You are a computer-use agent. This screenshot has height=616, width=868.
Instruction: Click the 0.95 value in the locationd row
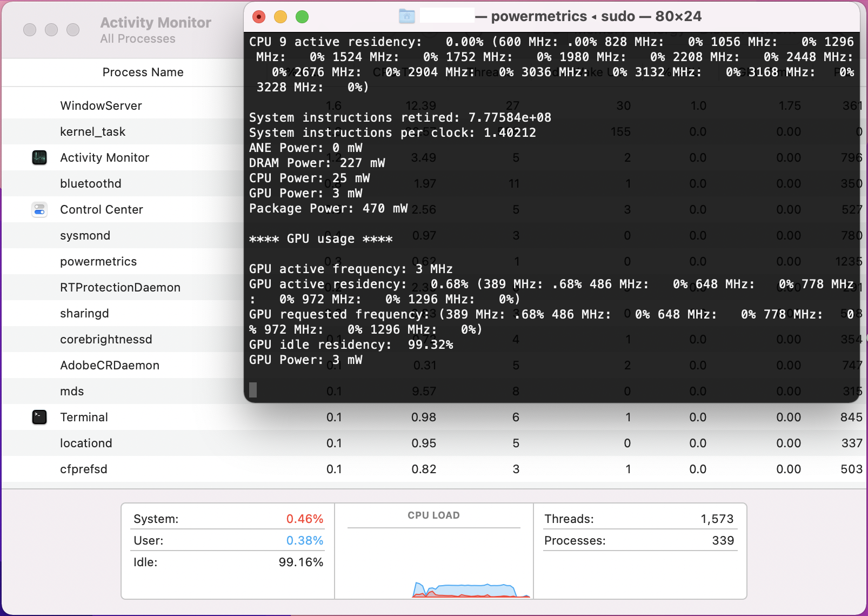[424, 443]
